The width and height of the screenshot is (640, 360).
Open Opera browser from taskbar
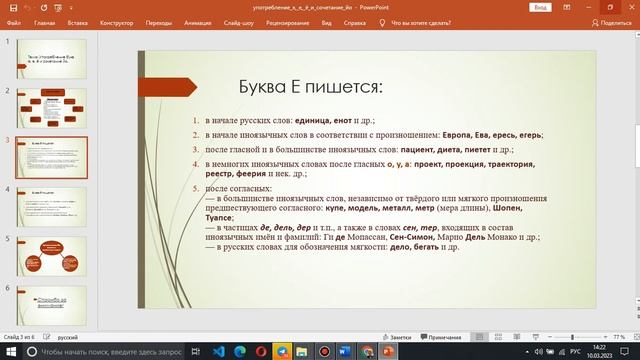(261, 351)
